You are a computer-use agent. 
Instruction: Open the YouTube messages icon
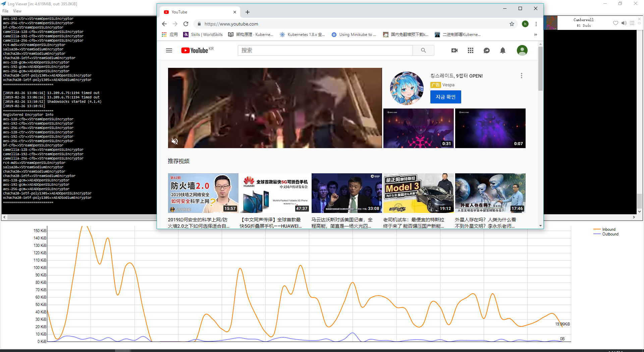[x=487, y=50]
